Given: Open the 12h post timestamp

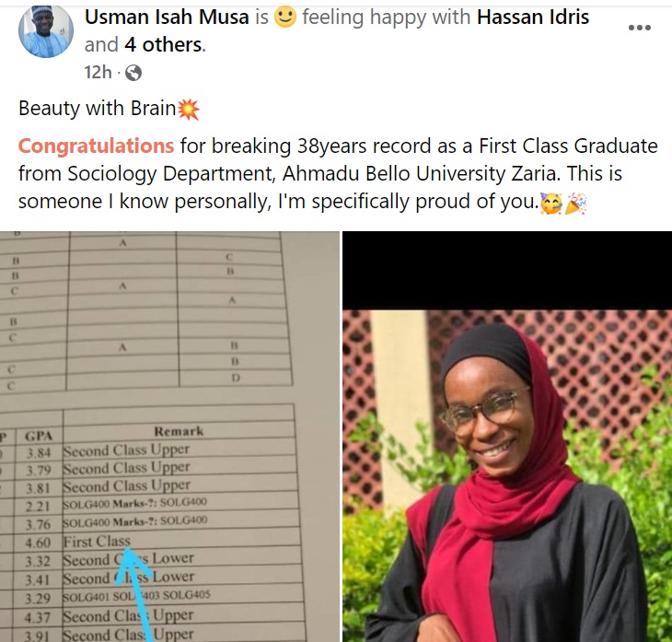Looking at the screenshot, I should pos(98,72).
